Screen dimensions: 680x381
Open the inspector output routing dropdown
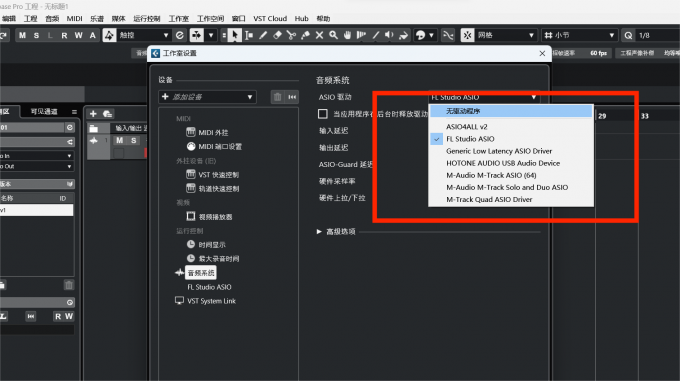pyautogui.click(x=36, y=166)
